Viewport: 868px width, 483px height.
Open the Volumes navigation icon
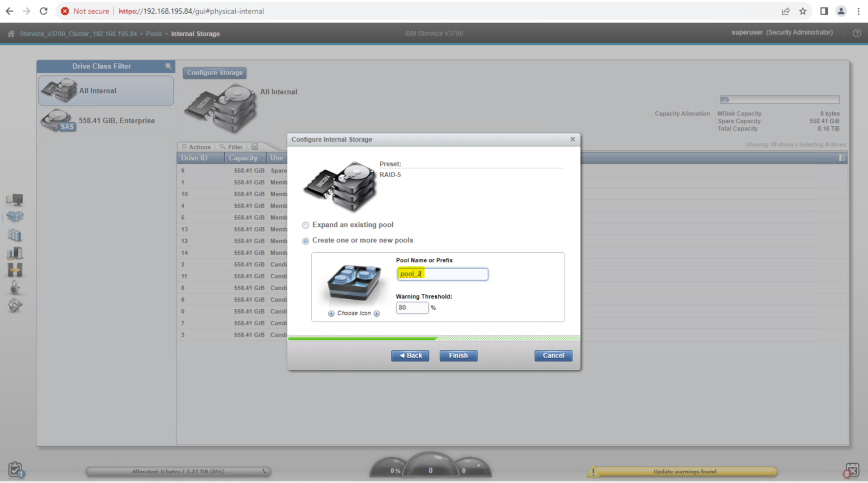pyautogui.click(x=15, y=235)
